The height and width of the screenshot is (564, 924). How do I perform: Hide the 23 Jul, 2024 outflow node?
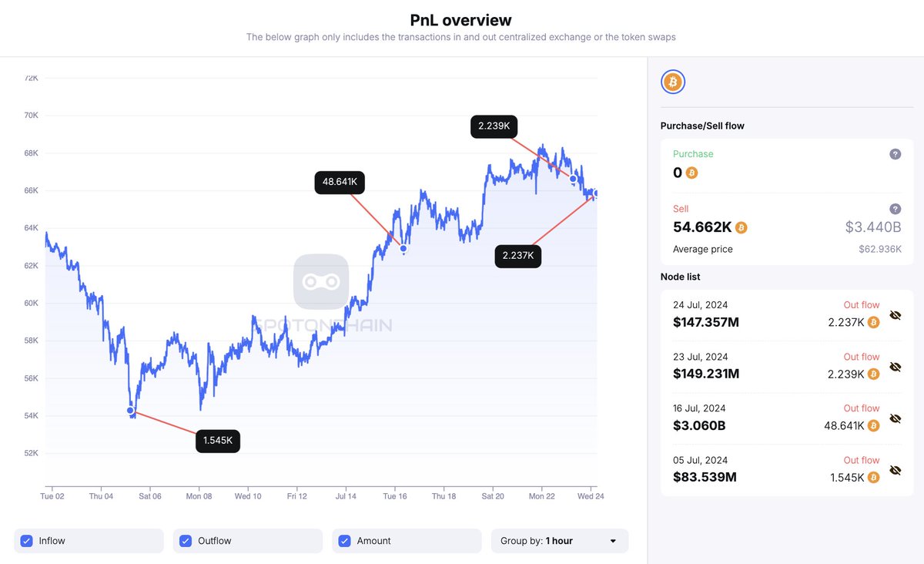point(895,367)
